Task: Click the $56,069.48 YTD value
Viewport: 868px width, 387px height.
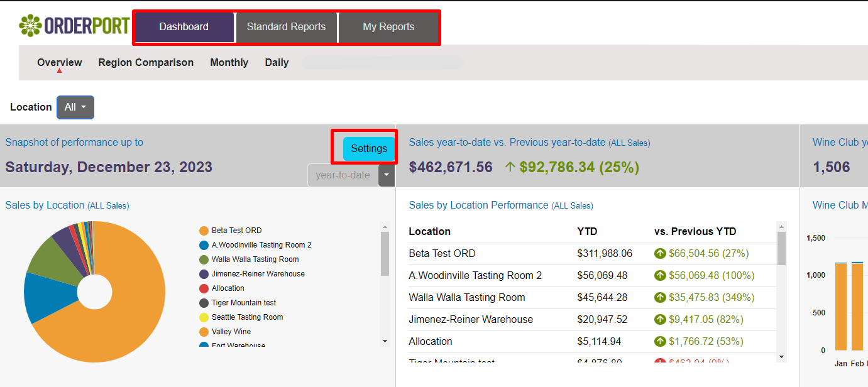Action: point(602,276)
